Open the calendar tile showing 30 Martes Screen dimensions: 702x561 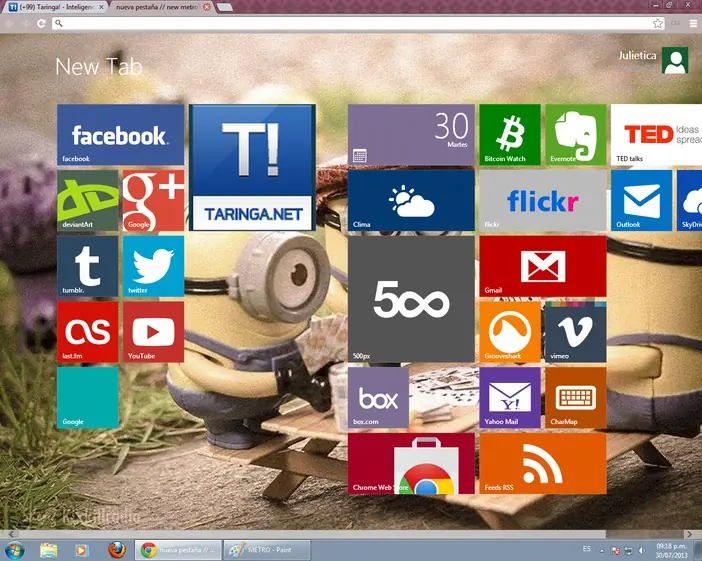(411, 135)
